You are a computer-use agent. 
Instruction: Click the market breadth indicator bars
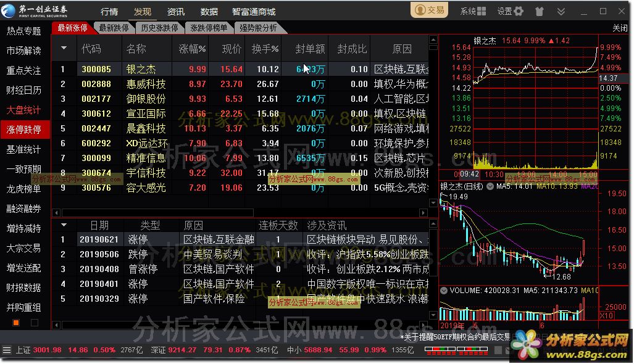point(456,350)
